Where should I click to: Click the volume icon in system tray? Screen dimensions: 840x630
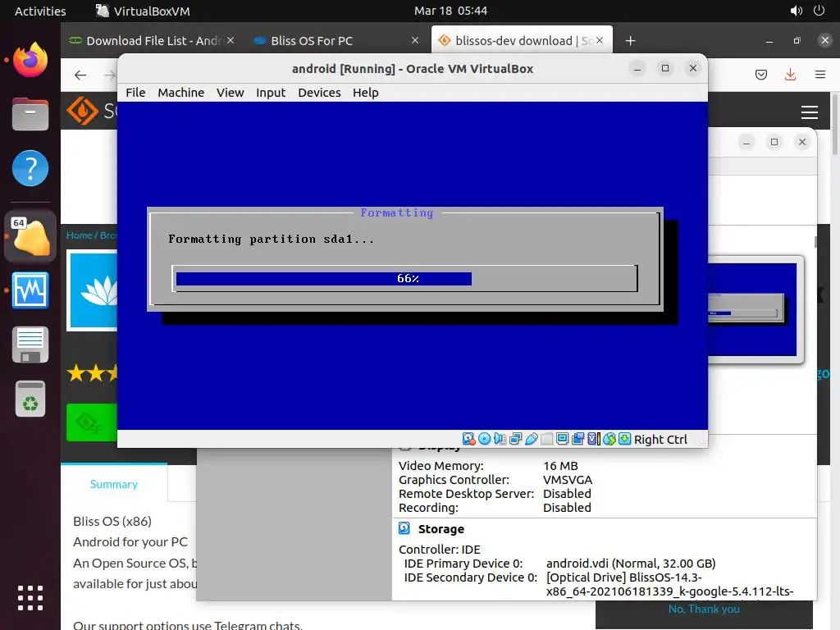click(796, 11)
